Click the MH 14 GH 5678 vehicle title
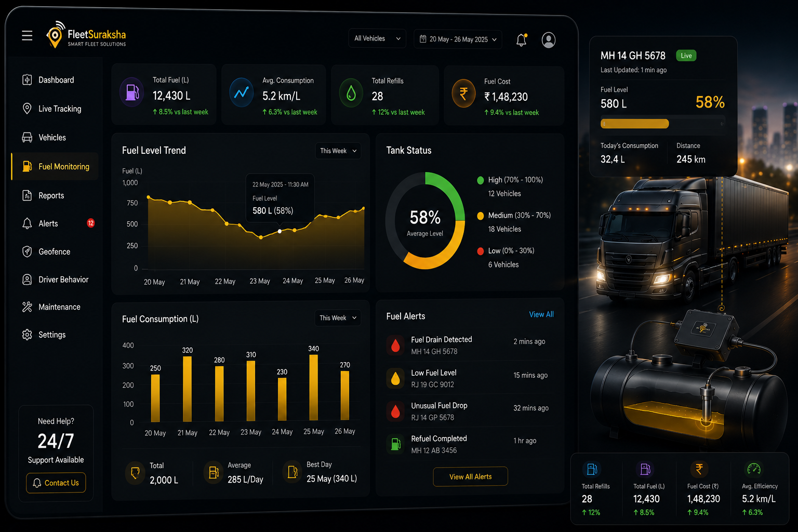This screenshot has width=798, height=532. 633,56
